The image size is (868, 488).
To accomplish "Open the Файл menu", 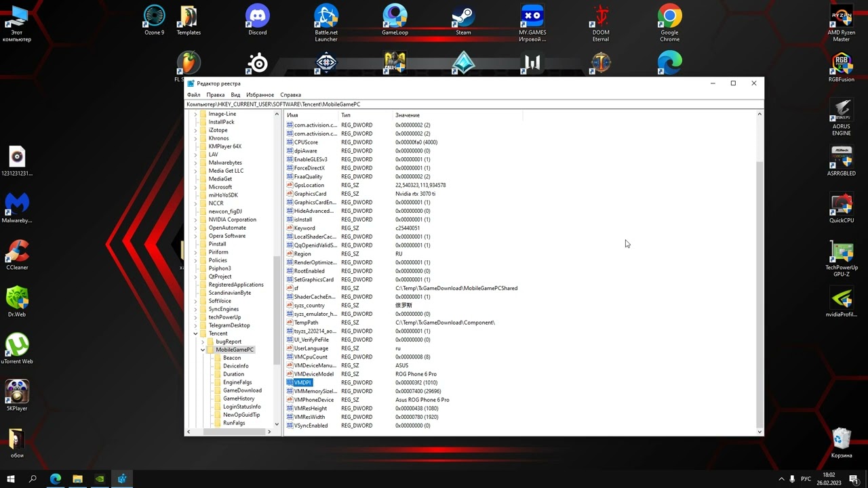I will pyautogui.click(x=194, y=95).
